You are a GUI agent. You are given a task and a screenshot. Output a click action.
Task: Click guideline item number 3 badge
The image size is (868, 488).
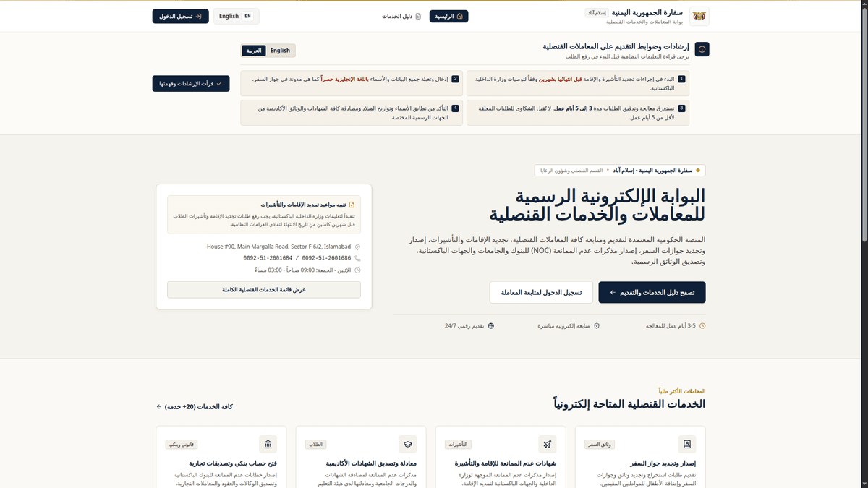tap(681, 108)
